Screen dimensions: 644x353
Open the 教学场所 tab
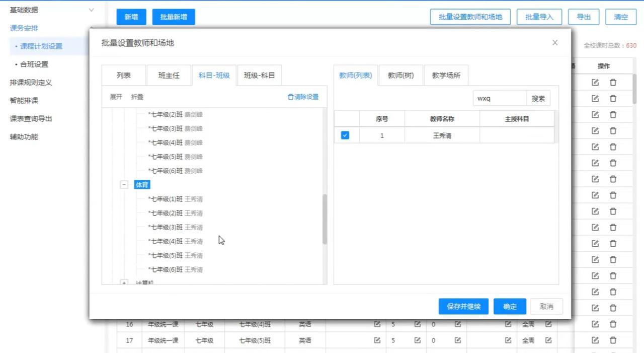click(446, 76)
